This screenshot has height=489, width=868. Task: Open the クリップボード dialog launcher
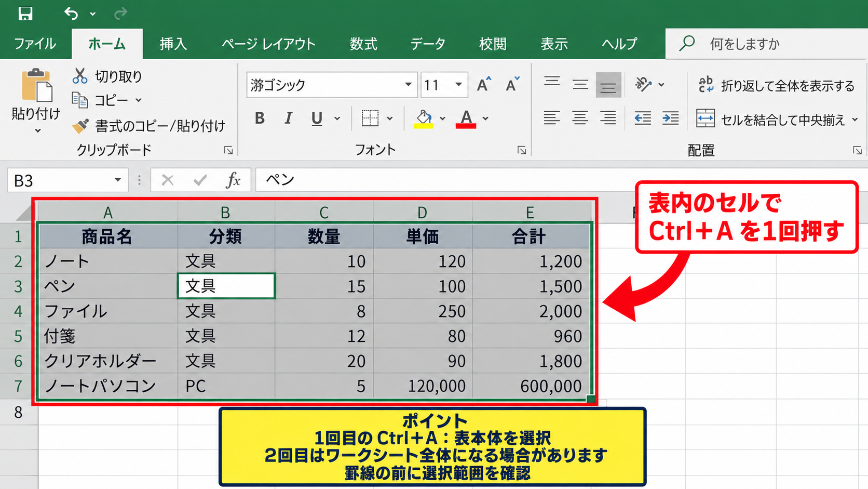[x=228, y=150]
